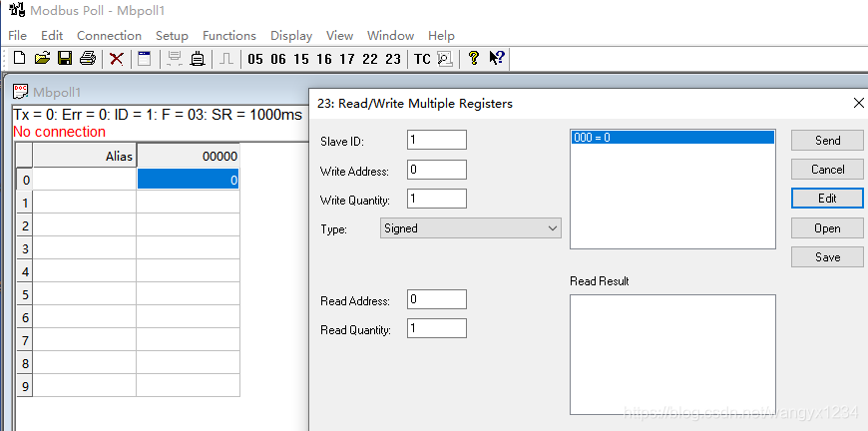This screenshot has height=431, width=868.
Task: Click the Read Address input field
Action: click(437, 299)
